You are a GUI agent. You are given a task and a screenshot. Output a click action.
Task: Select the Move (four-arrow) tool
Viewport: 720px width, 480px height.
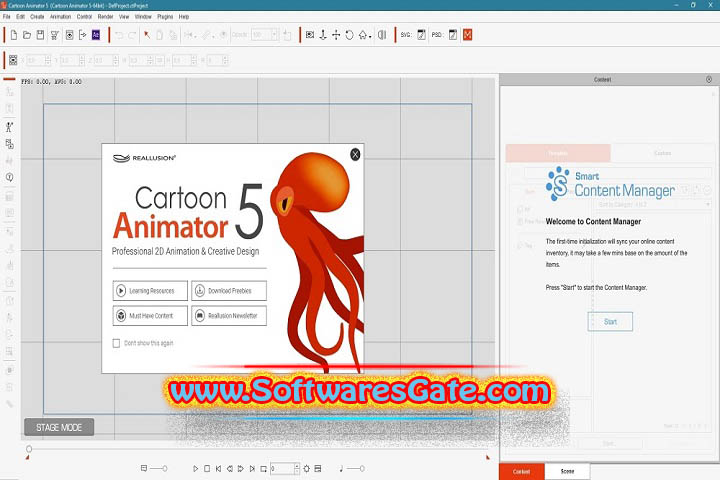[x=336, y=35]
